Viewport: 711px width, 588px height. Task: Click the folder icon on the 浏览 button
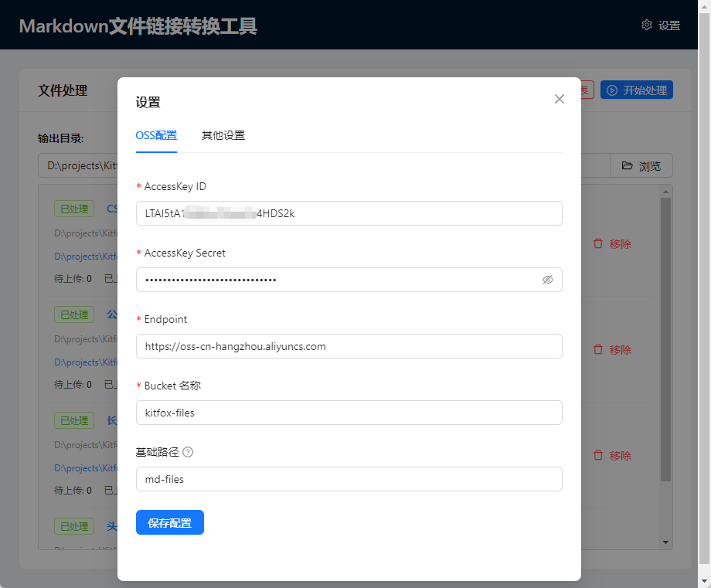click(628, 165)
